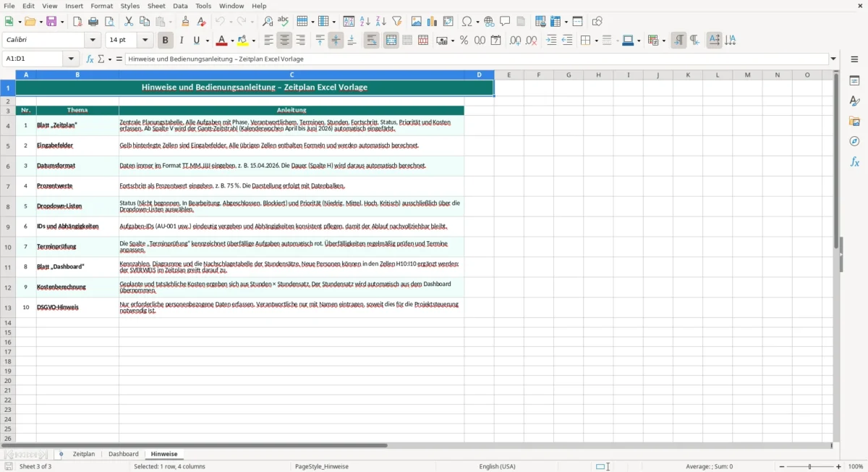Select column F header
The width and height of the screenshot is (868, 472).
(538, 75)
